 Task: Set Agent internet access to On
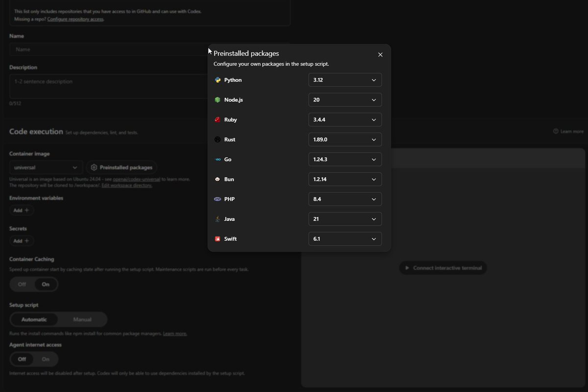coord(46,359)
